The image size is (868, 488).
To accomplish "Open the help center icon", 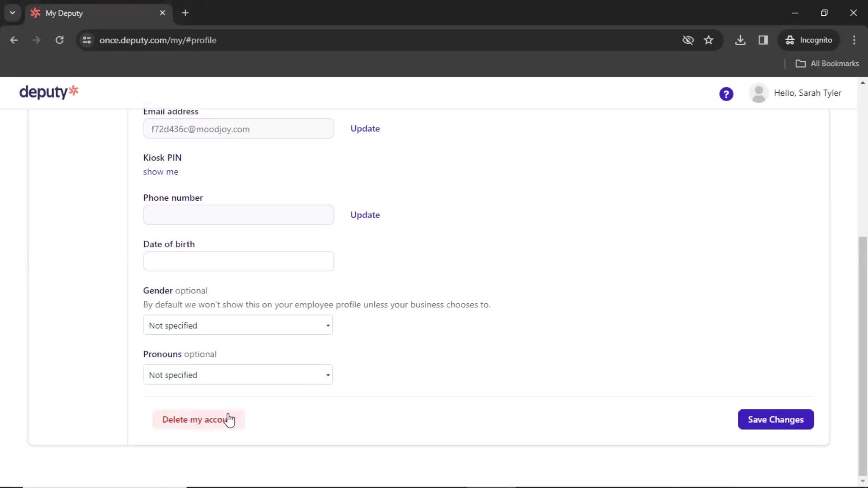I will click(x=726, y=94).
